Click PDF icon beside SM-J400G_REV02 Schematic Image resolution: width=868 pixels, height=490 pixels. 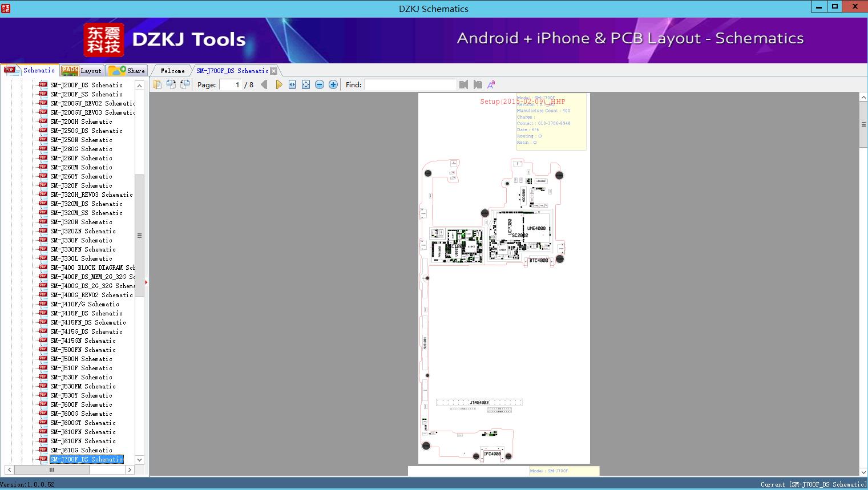pyautogui.click(x=43, y=294)
